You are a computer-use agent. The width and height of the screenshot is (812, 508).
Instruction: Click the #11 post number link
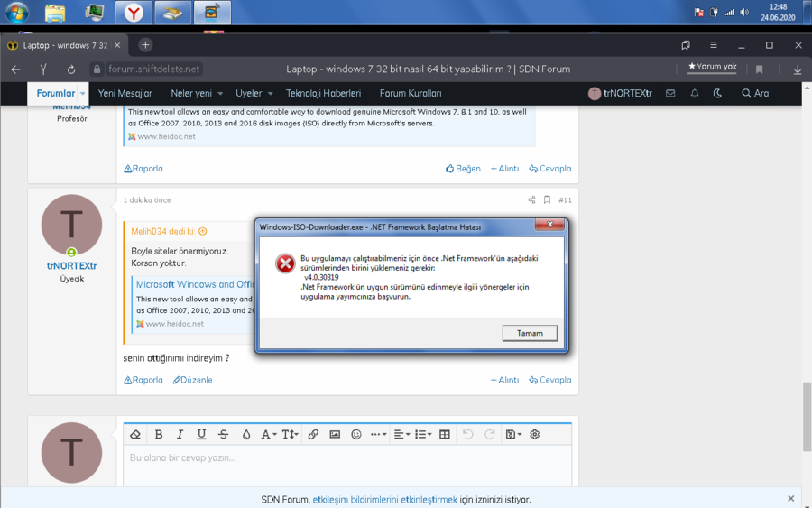tap(565, 200)
